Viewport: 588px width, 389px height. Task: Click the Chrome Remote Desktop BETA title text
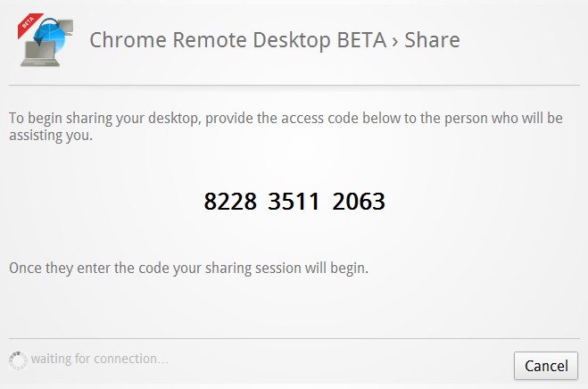point(237,40)
